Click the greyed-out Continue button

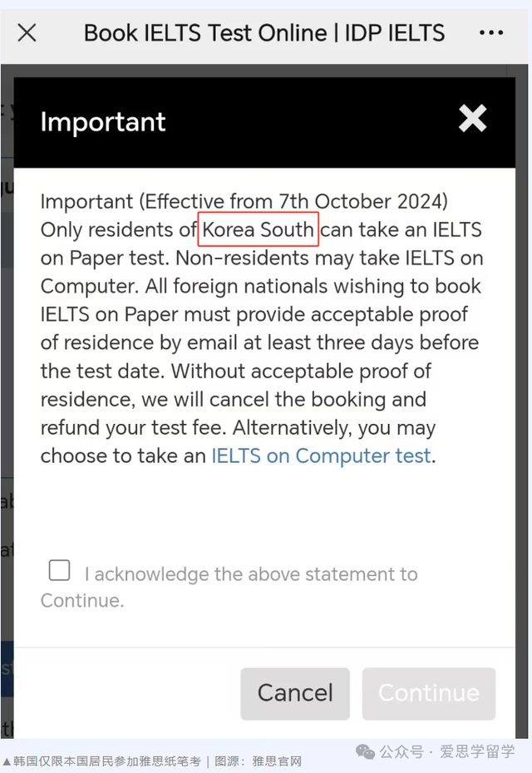[428, 693]
